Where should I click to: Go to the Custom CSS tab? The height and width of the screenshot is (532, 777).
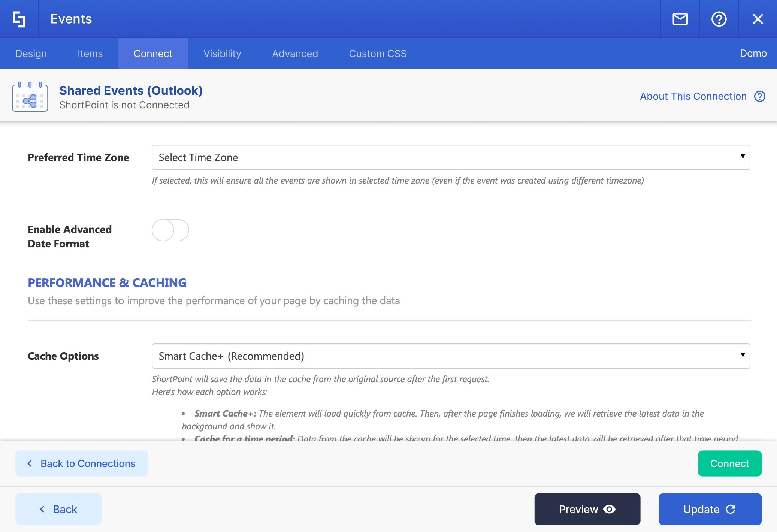pos(378,54)
